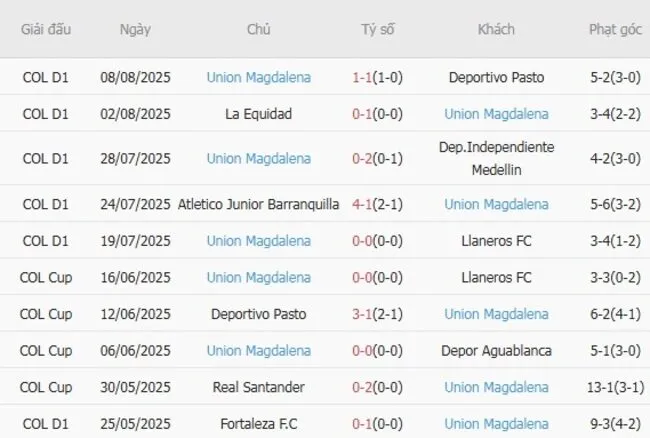
Task: Open Deportivo Pasto home team on 12/06/2025
Action: (258, 314)
